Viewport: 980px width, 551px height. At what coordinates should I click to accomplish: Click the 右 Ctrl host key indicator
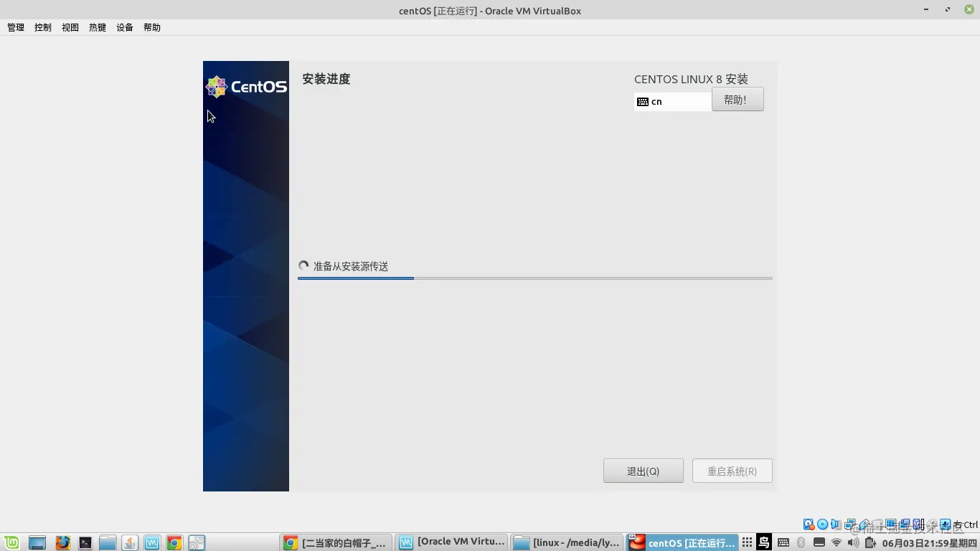(966, 524)
